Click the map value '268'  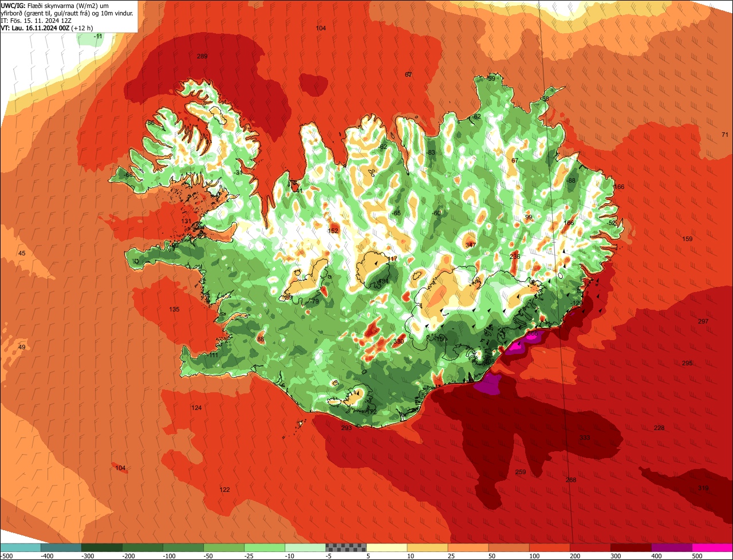pos(571,480)
